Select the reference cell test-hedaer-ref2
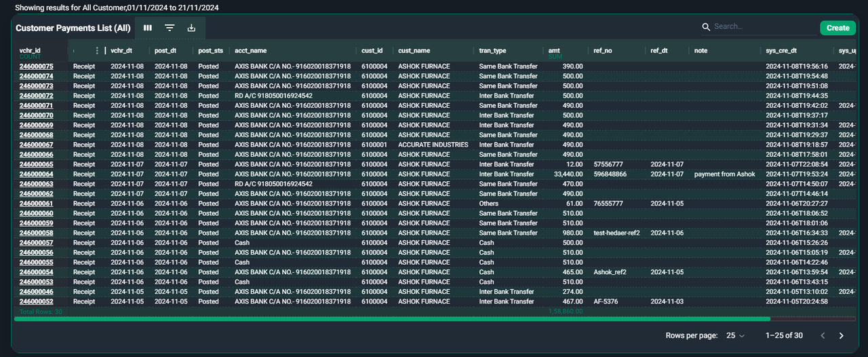 click(x=616, y=233)
